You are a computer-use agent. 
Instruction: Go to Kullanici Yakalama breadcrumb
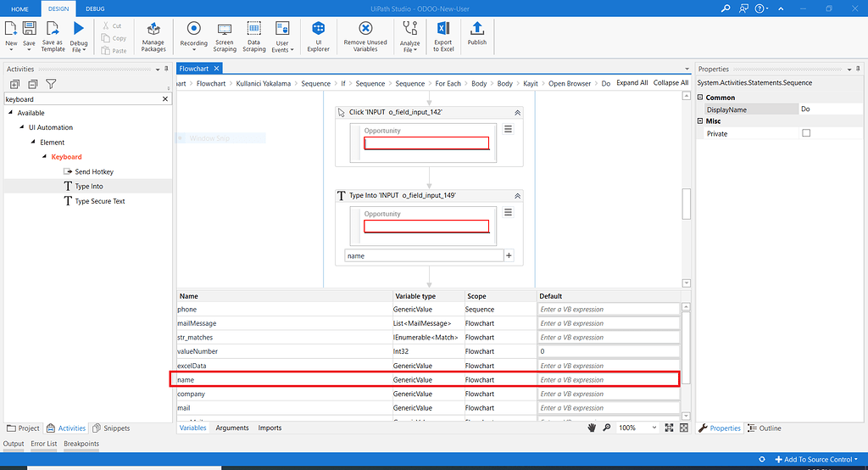pyautogui.click(x=264, y=84)
